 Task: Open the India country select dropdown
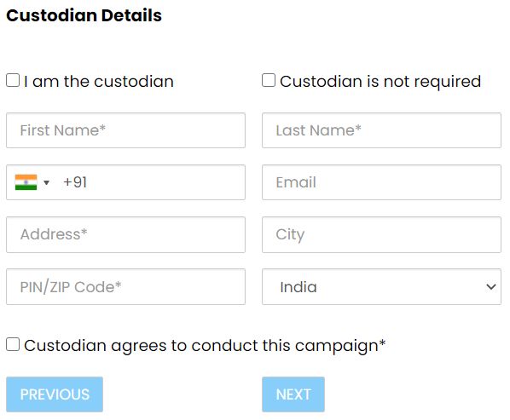pos(381,286)
